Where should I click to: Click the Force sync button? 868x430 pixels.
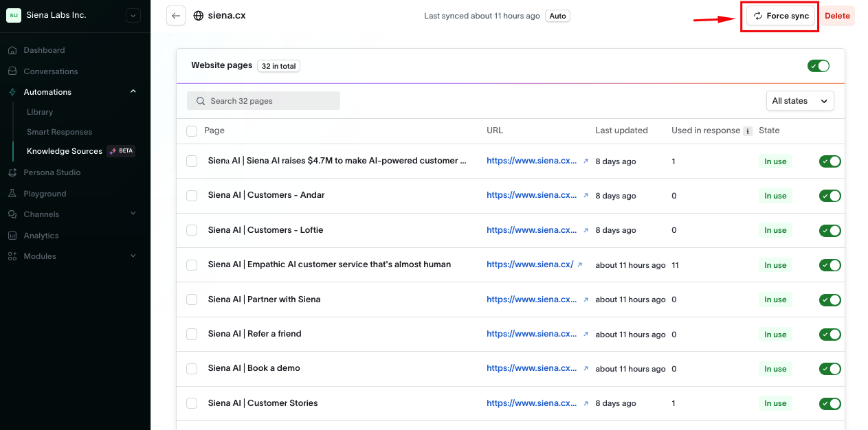click(x=781, y=16)
